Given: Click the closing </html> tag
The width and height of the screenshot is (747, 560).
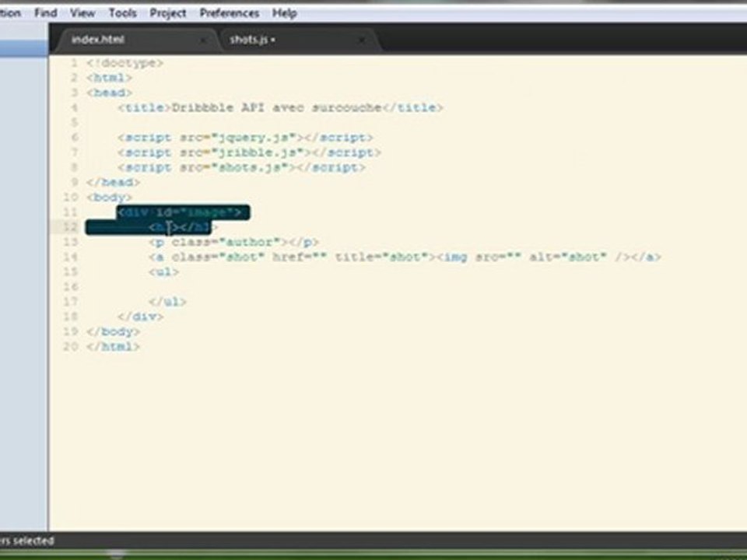Looking at the screenshot, I should [x=113, y=346].
